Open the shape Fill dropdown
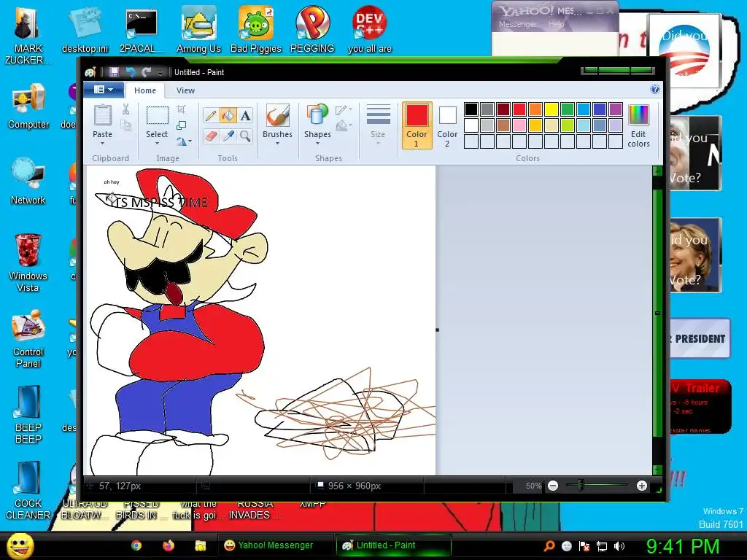This screenshot has width=747, height=560. point(344,125)
